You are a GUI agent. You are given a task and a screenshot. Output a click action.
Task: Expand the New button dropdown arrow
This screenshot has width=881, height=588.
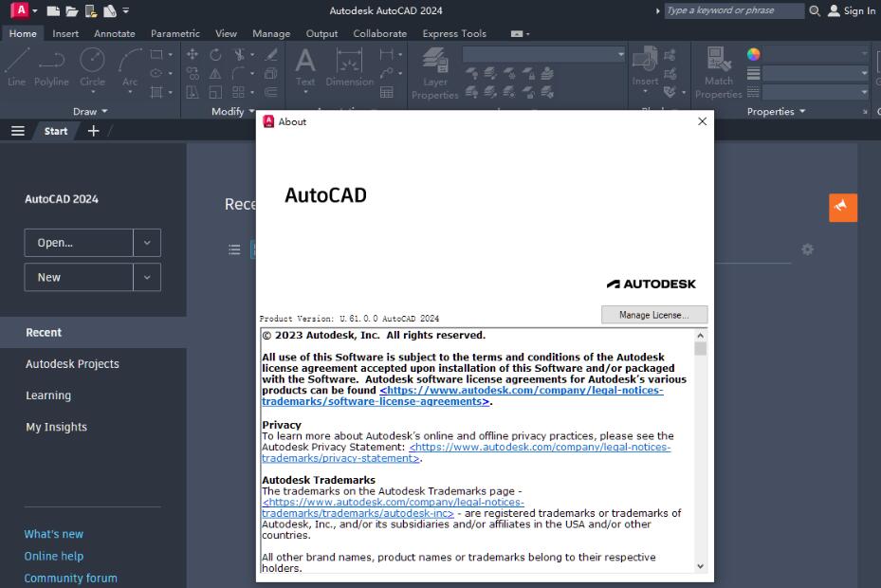click(x=147, y=277)
